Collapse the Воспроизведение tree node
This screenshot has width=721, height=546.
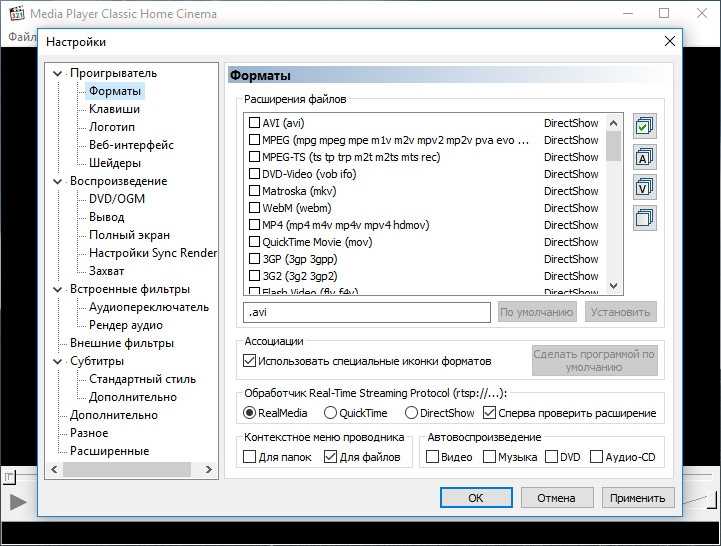tap(57, 181)
